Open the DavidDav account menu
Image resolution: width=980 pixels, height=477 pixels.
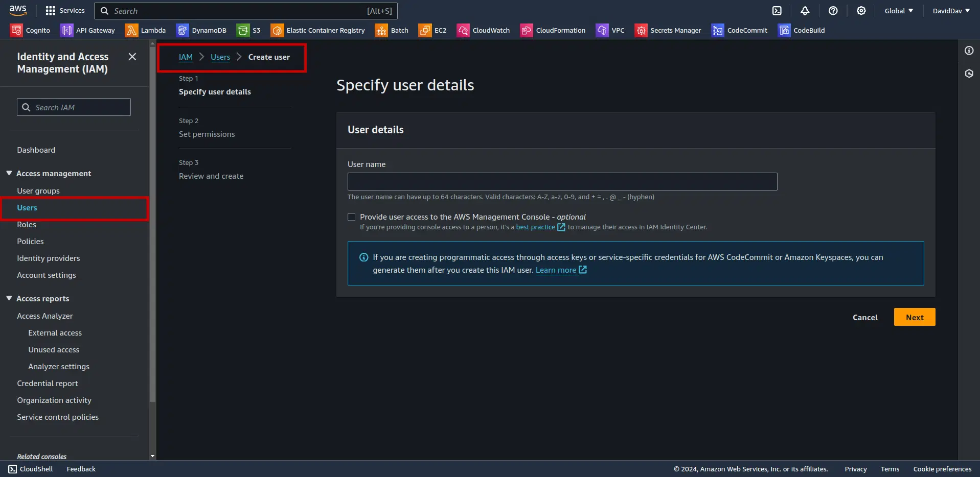click(950, 10)
